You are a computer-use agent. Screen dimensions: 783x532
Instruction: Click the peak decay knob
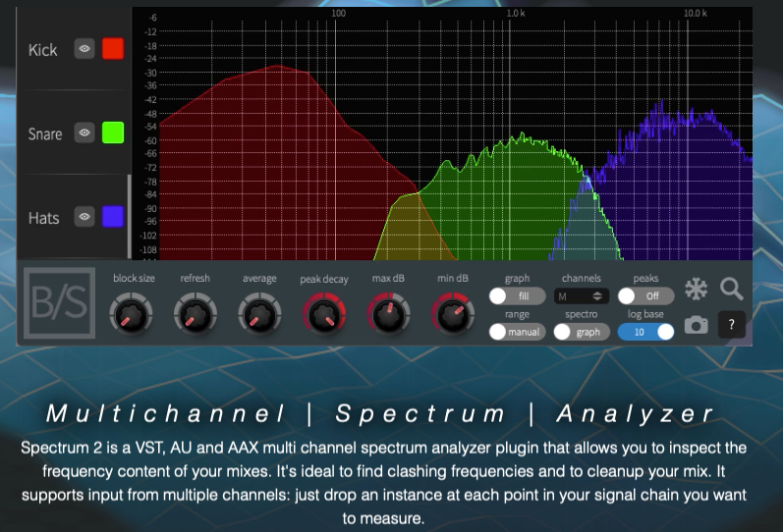(324, 314)
